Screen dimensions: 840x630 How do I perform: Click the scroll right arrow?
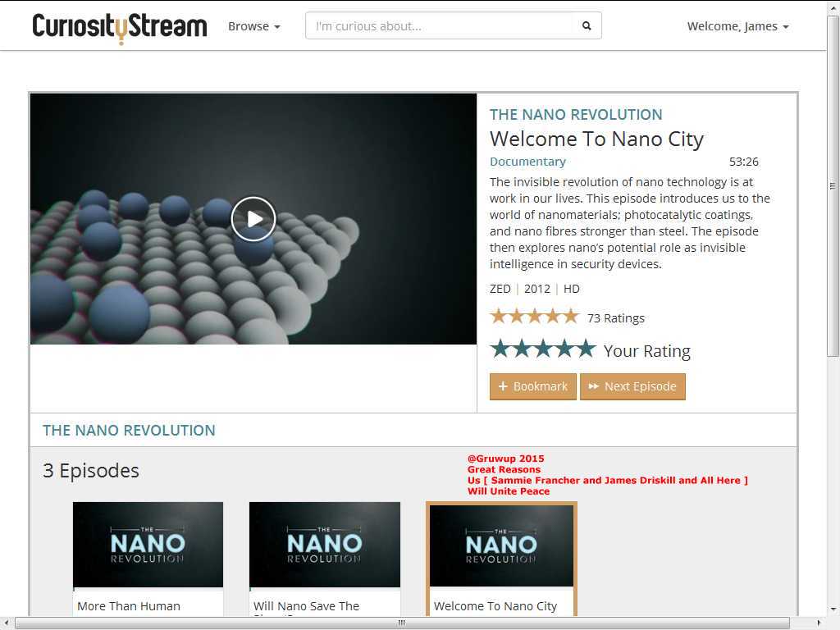click(x=819, y=623)
